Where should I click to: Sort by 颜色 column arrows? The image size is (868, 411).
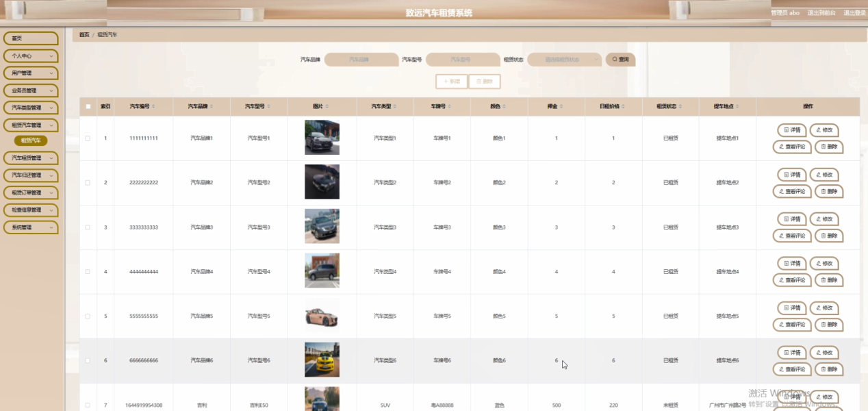pos(505,107)
